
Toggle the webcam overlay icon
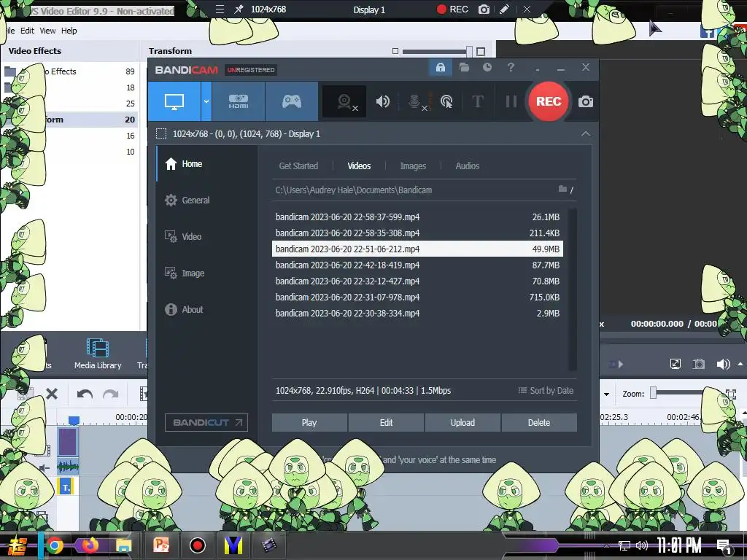(x=345, y=101)
